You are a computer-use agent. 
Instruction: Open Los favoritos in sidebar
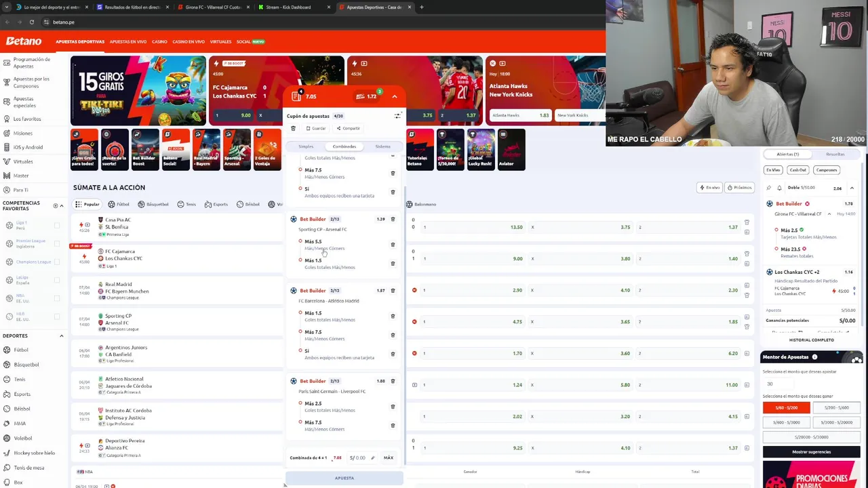point(27,119)
